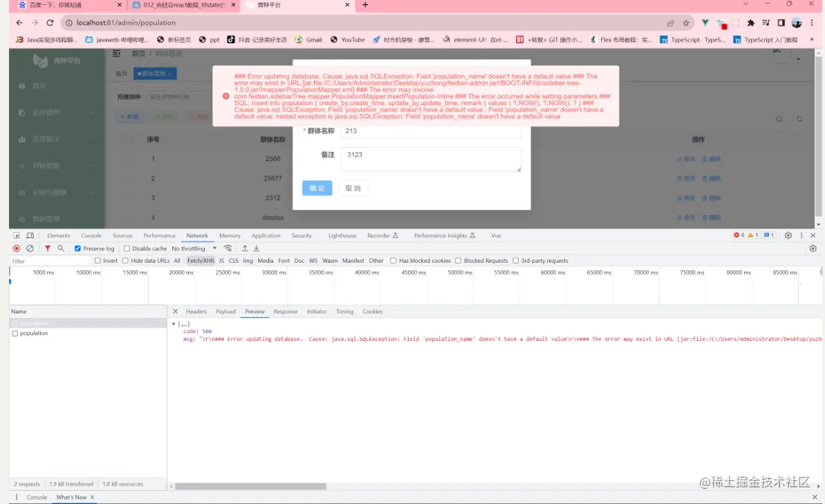This screenshot has height=504, width=825.
Task: Filter requests by JS type
Action: pos(221,261)
